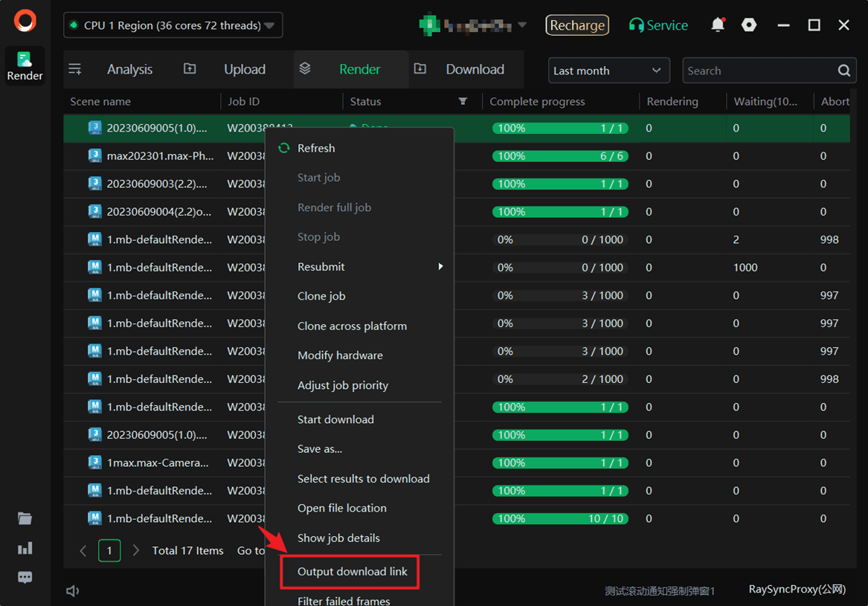Click the Service headset icon
868x606 pixels.
pos(636,25)
